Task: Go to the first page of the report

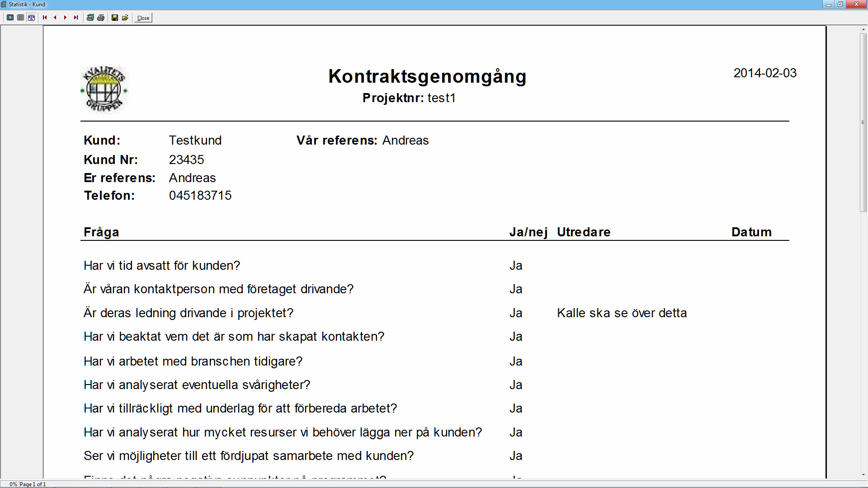Action: (45, 18)
